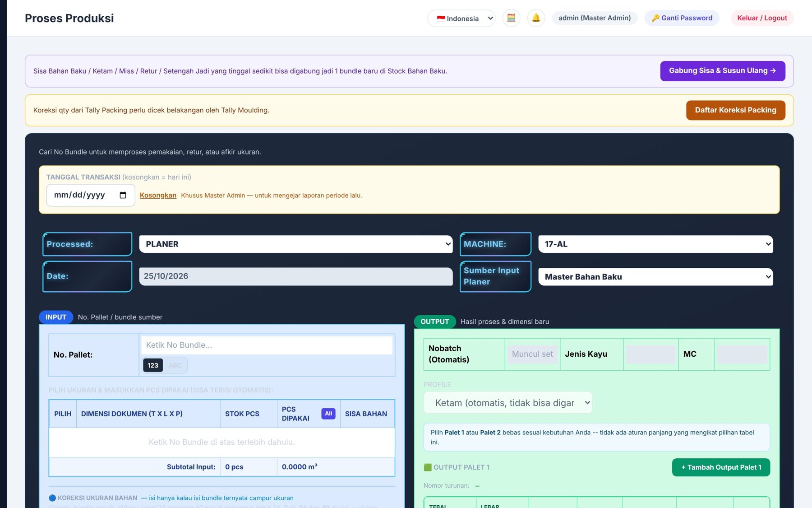Click the All button in PCS Dipakai column
812x508 pixels.
tap(328, 414)
